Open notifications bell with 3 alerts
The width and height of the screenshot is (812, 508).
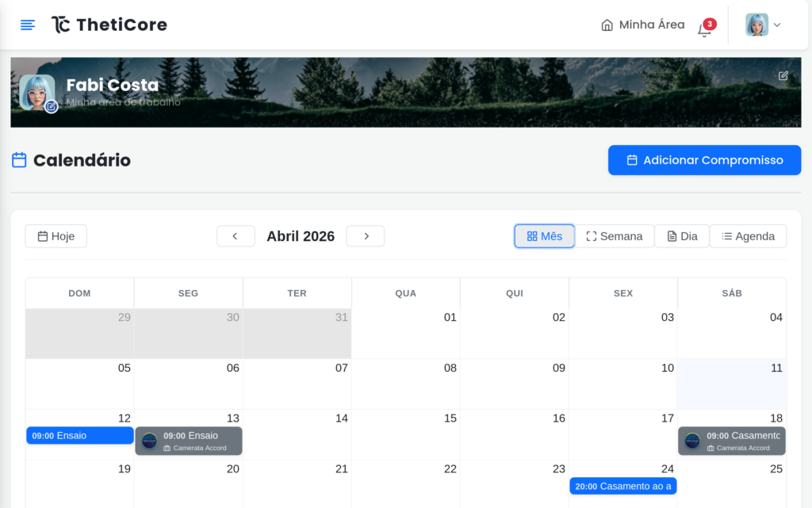(x=705, y=28)
